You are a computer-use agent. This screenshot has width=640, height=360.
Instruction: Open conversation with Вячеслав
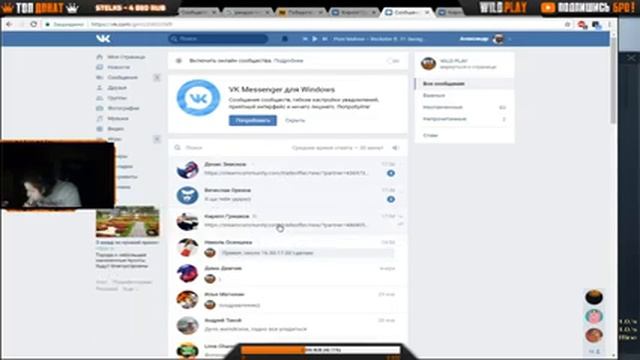[288, 195]
